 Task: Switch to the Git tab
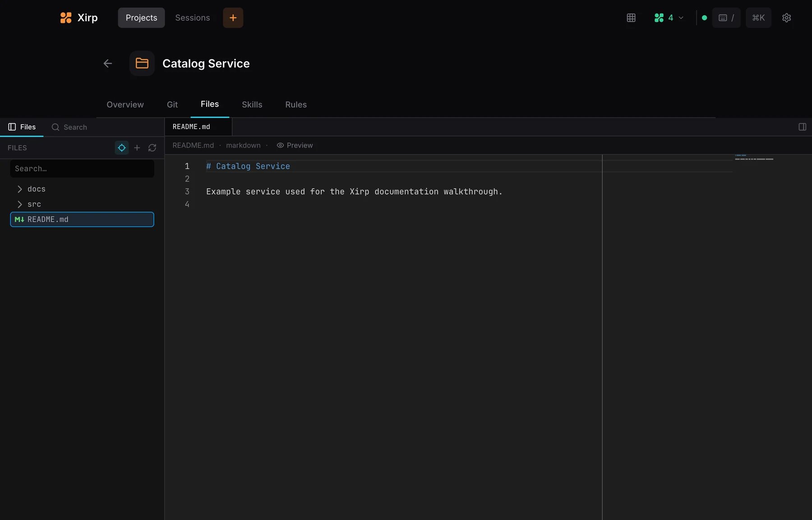172,105
